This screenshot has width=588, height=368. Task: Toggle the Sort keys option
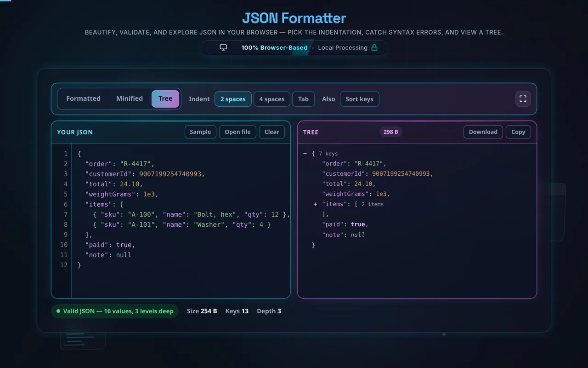[359, 99]
